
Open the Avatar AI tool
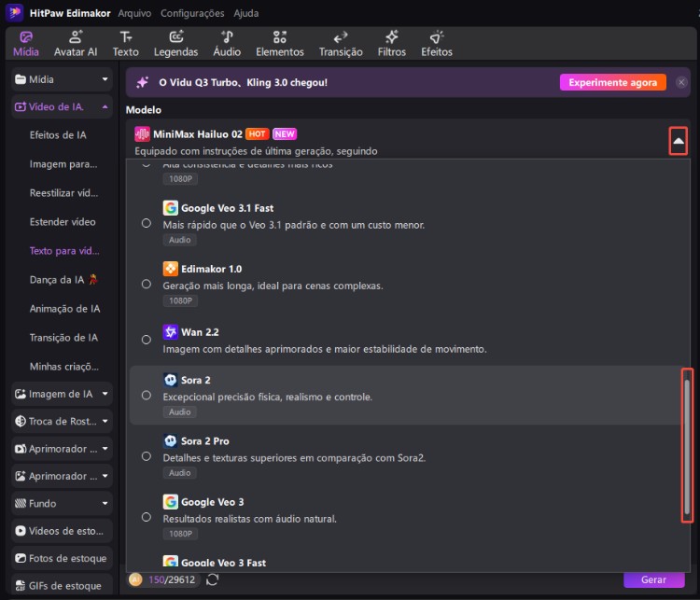(x=75, y=44)
